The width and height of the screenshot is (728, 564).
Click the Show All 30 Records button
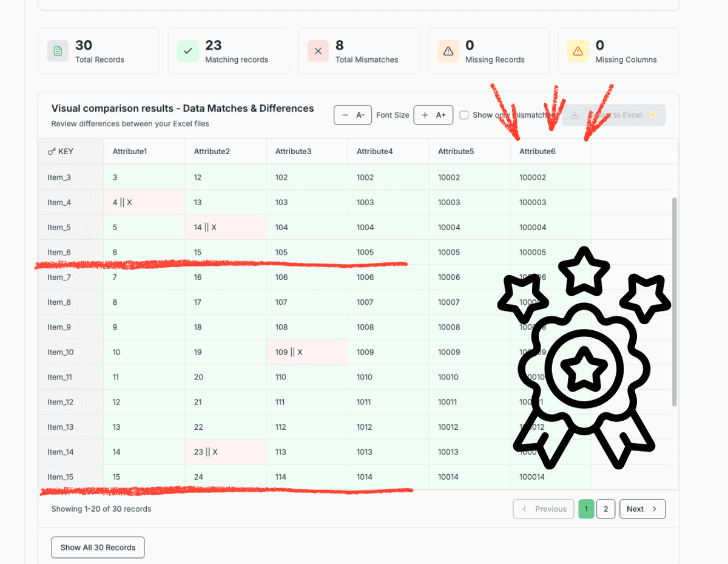pyautogui.click(x=98, y=547)
